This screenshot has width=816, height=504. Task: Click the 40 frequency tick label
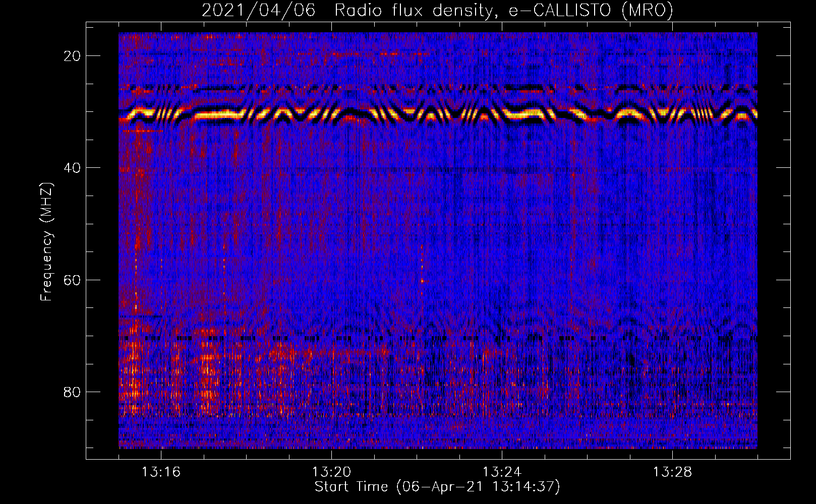(x=72, y=168)
